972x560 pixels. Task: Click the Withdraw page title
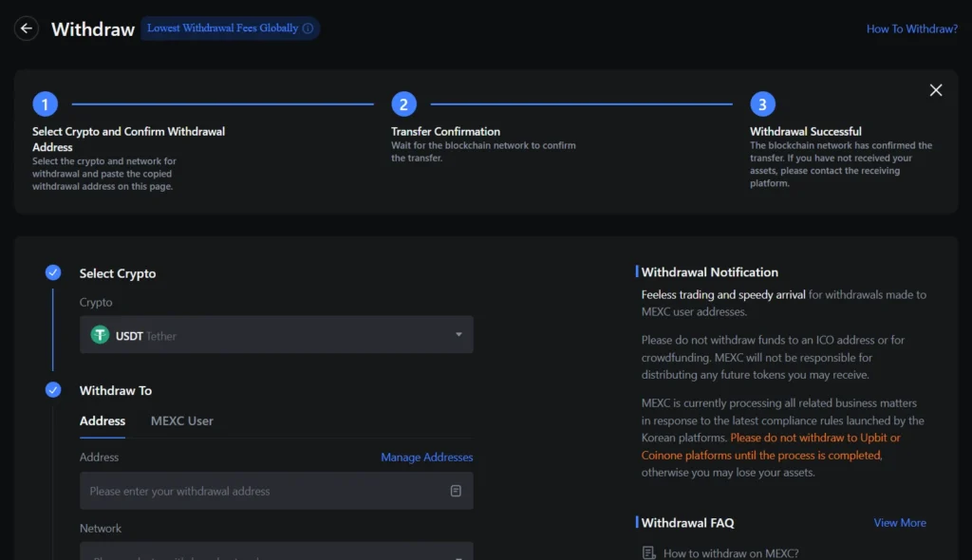(x=93, y=29)
